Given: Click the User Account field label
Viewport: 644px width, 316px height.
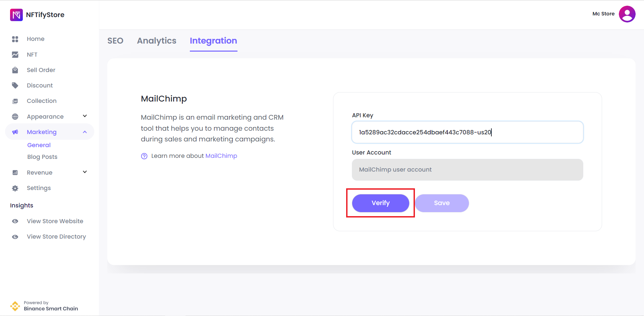Looking at the screenshot, I should point(372,152).
